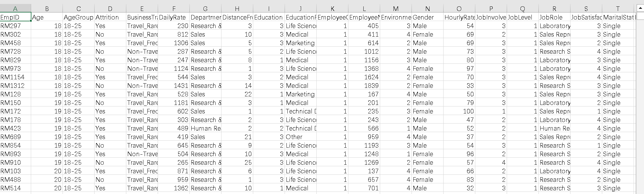The image size is (644, 194).
Task: Click the vertical scrollbar up arrow
Action: click(640, 8)
